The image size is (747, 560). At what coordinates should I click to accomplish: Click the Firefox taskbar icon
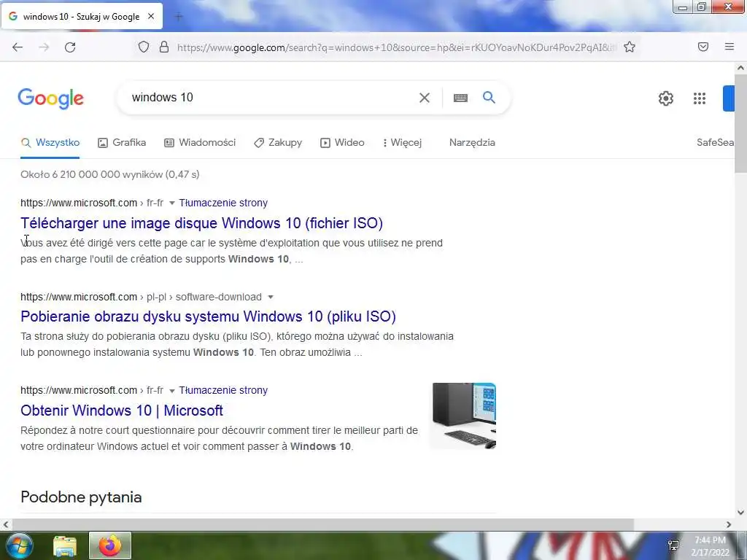coord(110,545)
